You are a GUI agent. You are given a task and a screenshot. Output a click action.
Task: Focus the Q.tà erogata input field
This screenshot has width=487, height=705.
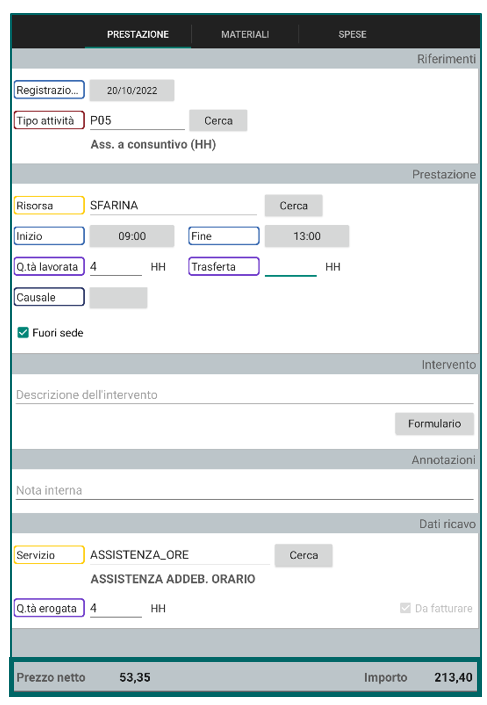click(x=116, y=608)
